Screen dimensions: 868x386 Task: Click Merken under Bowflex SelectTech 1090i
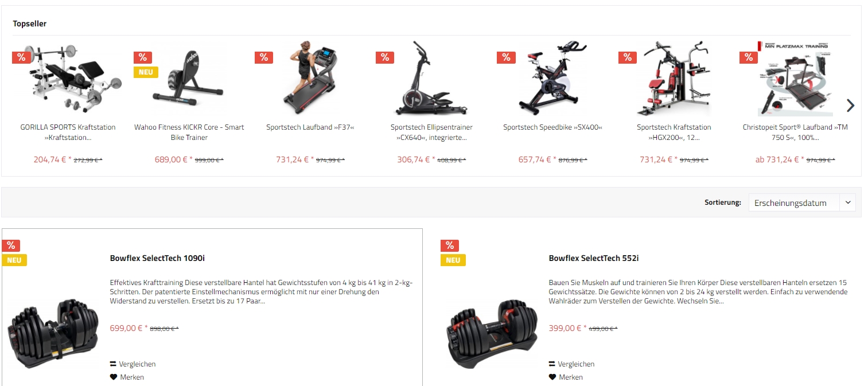(x=132, y=377)
